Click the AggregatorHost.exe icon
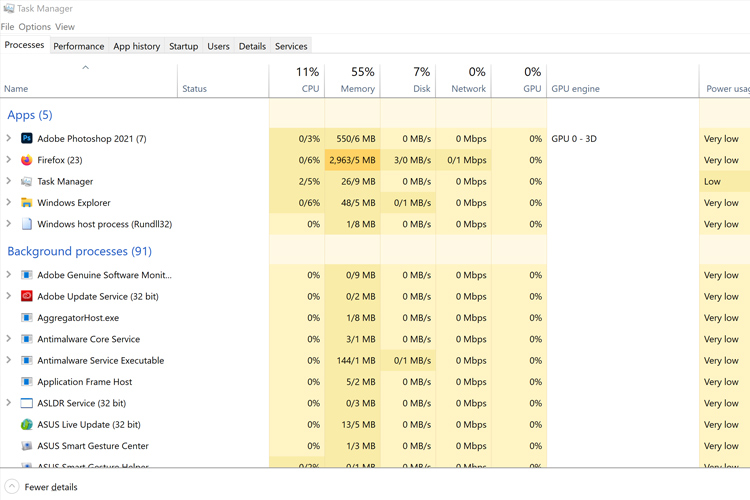Image resolution: width=750 pixels, height=500 pixels. (x=27, y=318)
